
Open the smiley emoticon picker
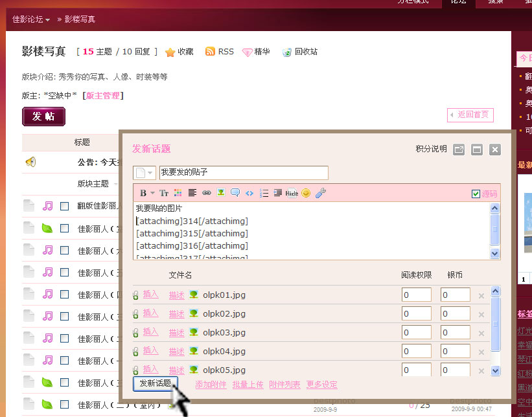point(305,193)
